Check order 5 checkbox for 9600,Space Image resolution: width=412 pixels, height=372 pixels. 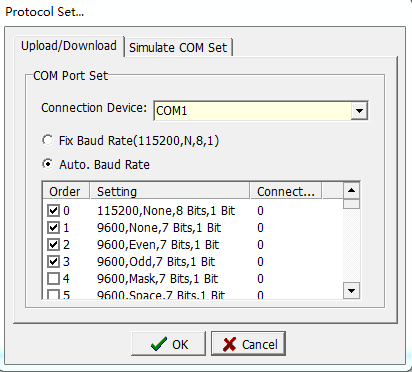[53, 294]
